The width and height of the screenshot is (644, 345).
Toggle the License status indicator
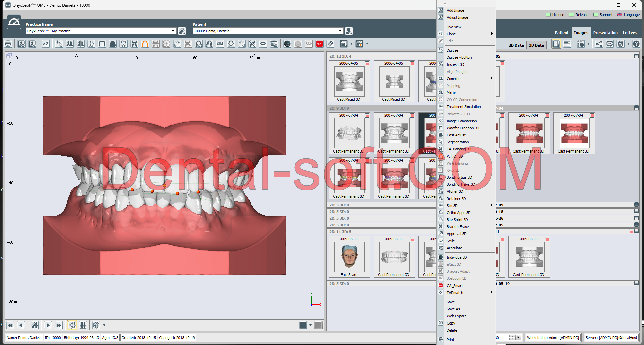click(x=548, y=15)
